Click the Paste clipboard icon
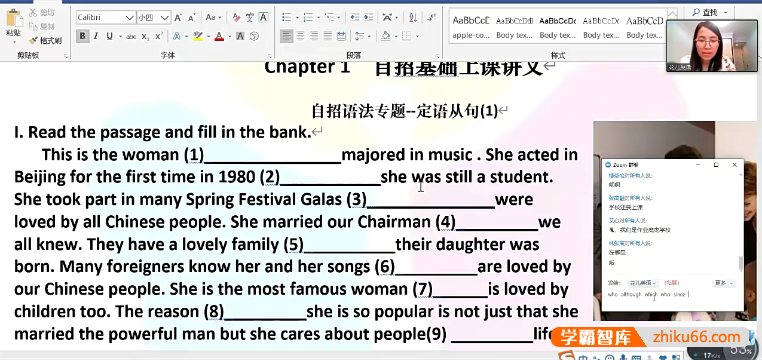762x360 pixels. click(x=14, y=18)
